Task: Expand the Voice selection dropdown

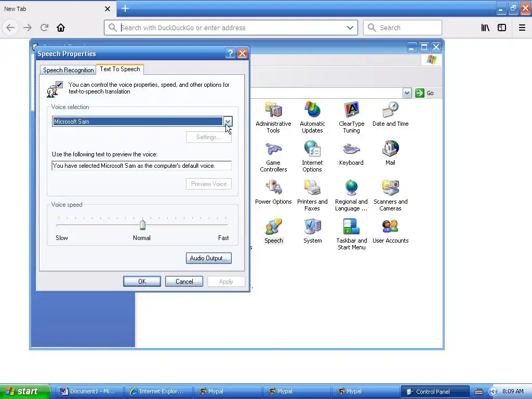Action: tap(228, 122)
